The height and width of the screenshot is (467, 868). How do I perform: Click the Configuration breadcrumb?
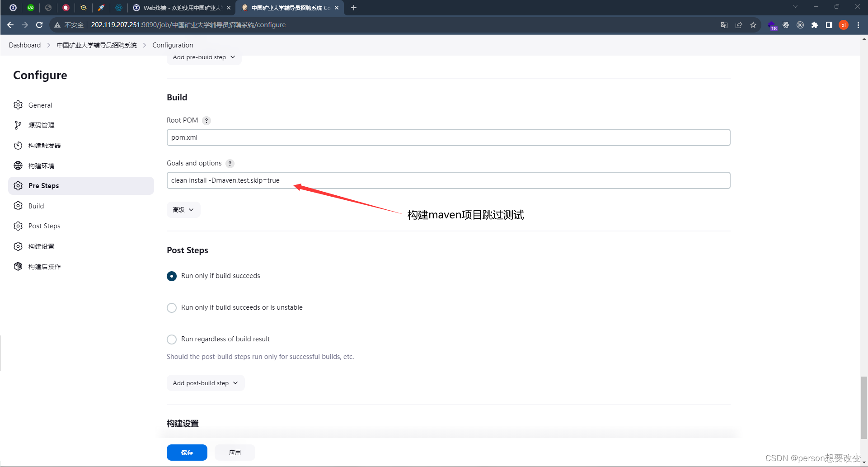coord(173,45)
